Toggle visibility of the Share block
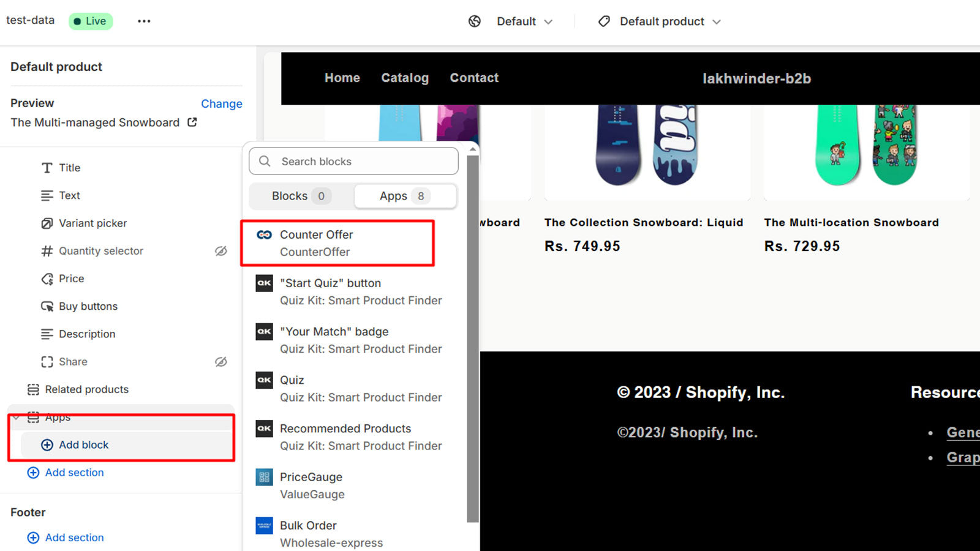 pos(221,362)
